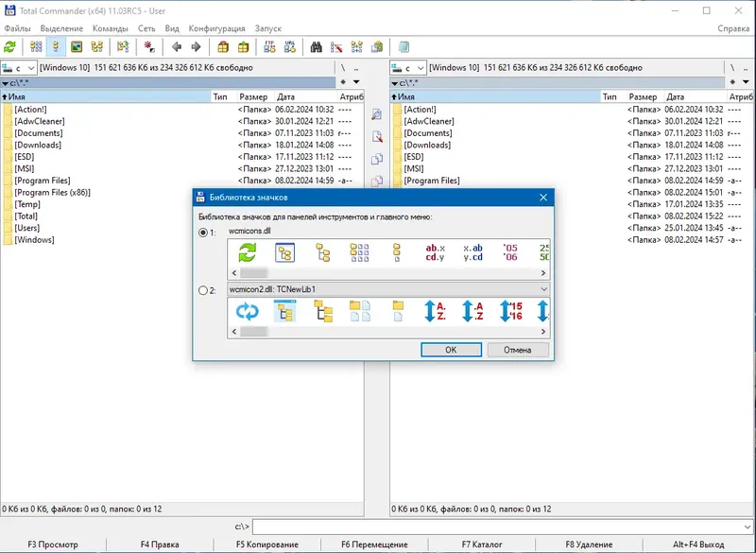This screenshot has width=756, height=553.
Task: Click the command line input field
Action: (x=499, y=527)
